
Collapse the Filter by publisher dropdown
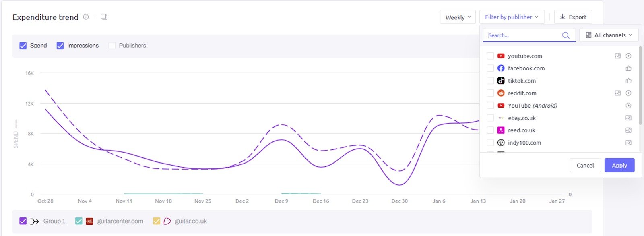coord(512,17)
